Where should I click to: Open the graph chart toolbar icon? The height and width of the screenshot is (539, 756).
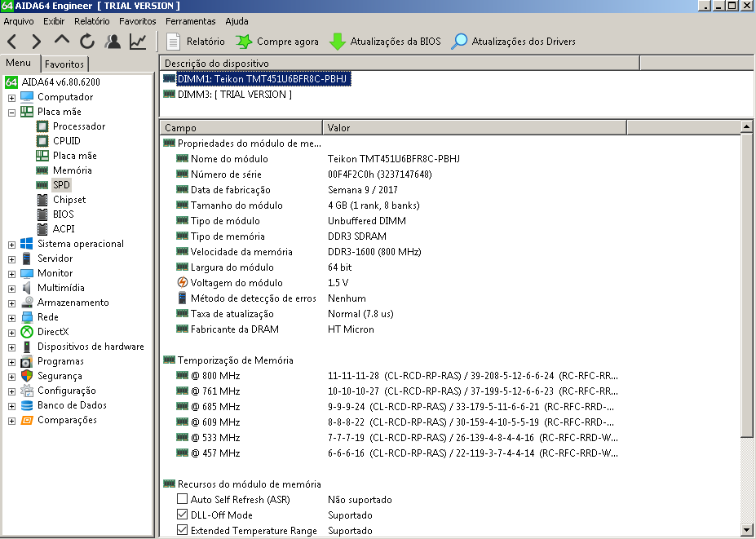pyautogui.click(x=138, y=42)
